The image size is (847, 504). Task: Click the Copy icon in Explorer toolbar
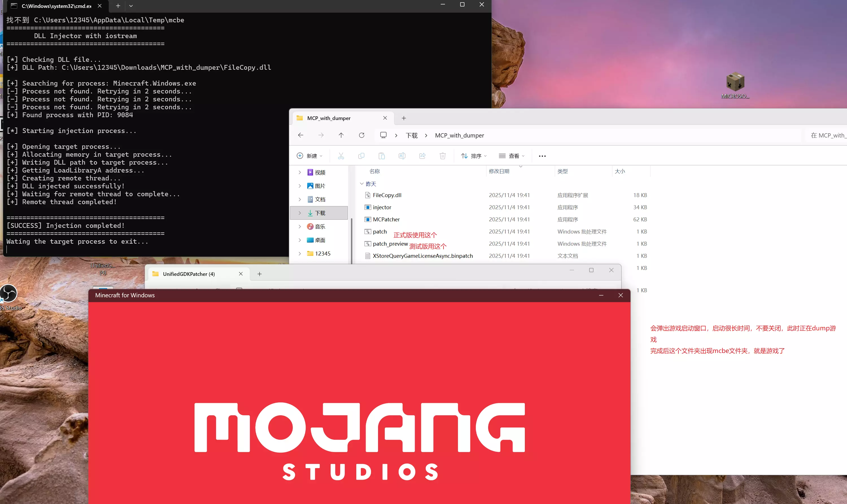point(361,156)
